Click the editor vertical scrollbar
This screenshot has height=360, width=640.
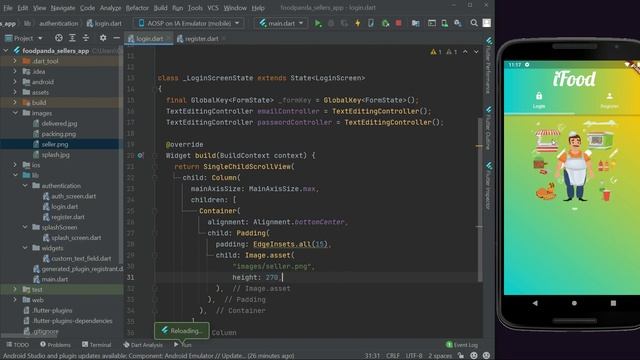pos(480,200)
